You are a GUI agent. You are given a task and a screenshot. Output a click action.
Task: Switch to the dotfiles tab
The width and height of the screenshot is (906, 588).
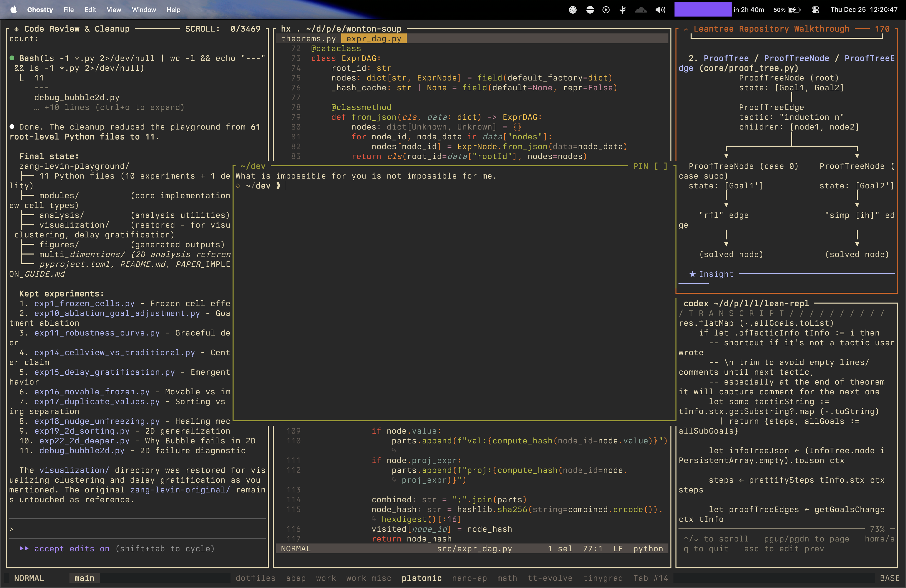point(255,578)
